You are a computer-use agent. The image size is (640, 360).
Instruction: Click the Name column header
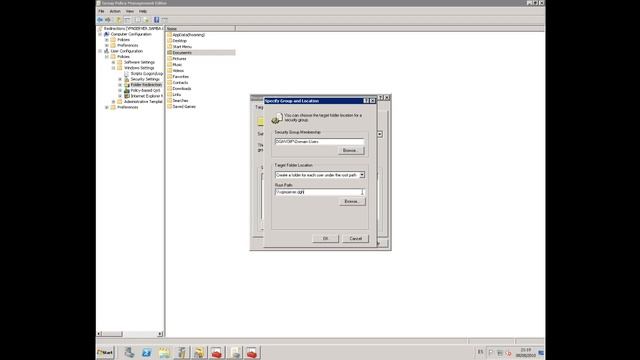coord(200,29)
